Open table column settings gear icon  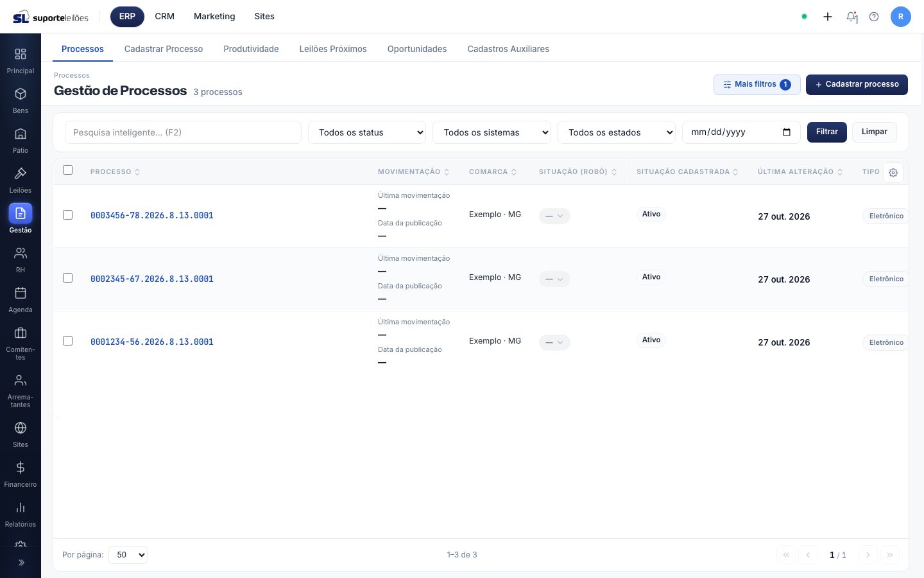pos(893,172)
